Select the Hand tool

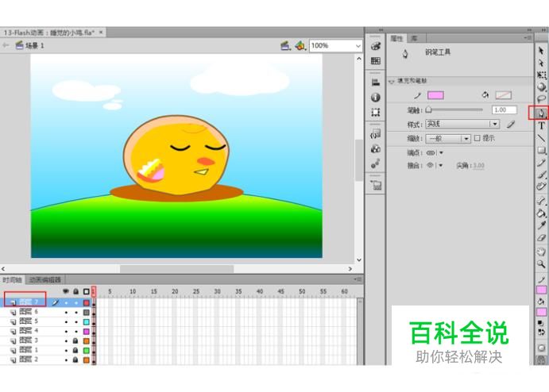[x=541, y=252]
